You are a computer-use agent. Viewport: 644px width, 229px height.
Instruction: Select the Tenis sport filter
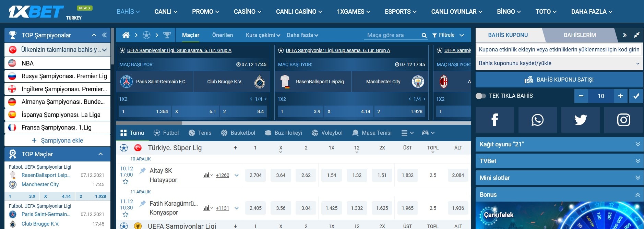(x=200, y=133)
